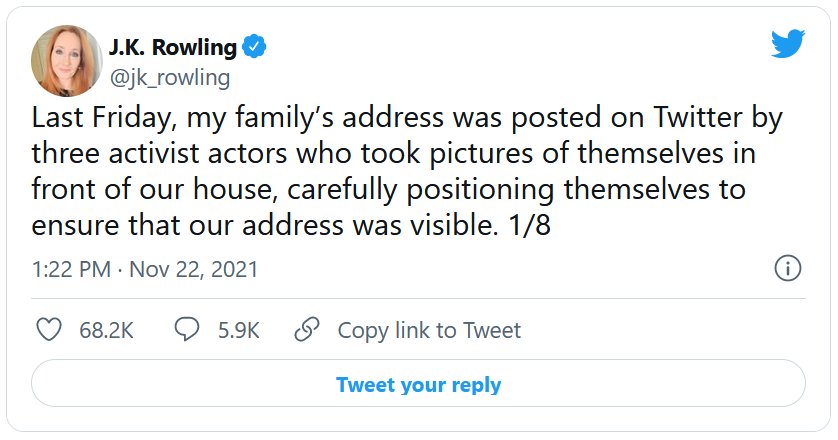Click the reply speech bubble icon
838x440 pixels.
point(187,330)
